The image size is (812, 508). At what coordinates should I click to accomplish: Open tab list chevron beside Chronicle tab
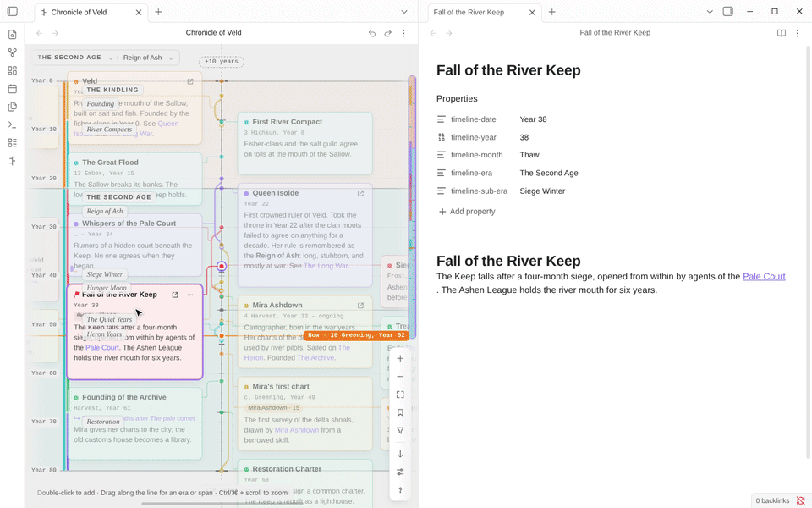coord(404,12)
